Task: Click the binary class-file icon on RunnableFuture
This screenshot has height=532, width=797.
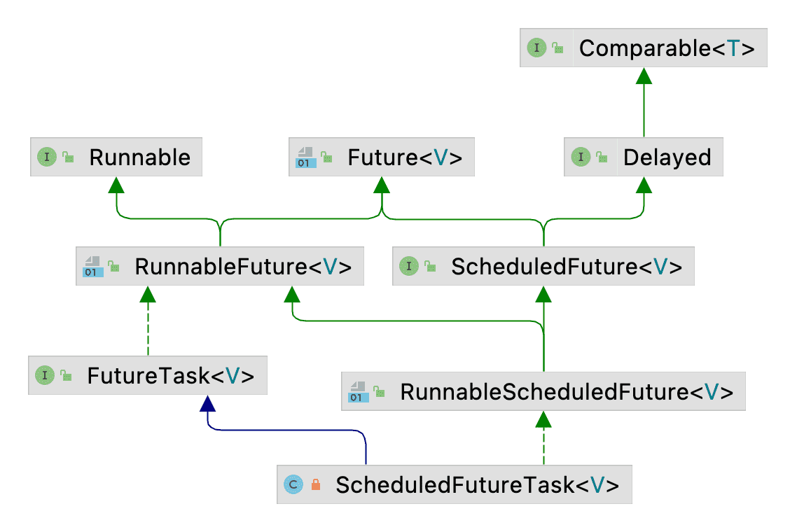Action: point(92,267)
